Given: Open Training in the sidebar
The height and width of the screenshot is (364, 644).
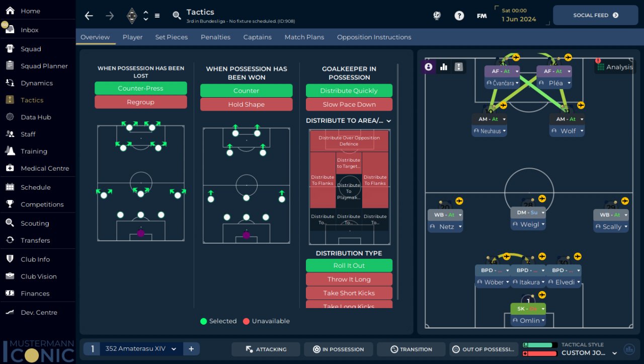Looking at the screenshot, I should (34, 152).
